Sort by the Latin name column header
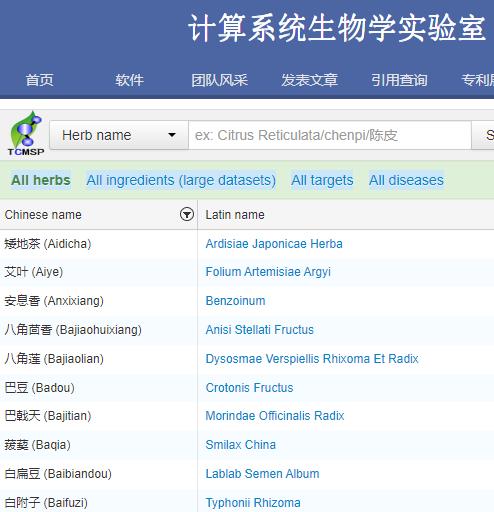The width and height of the screenshot is (494, 512). pyautogui.click(x=235, y=215)
